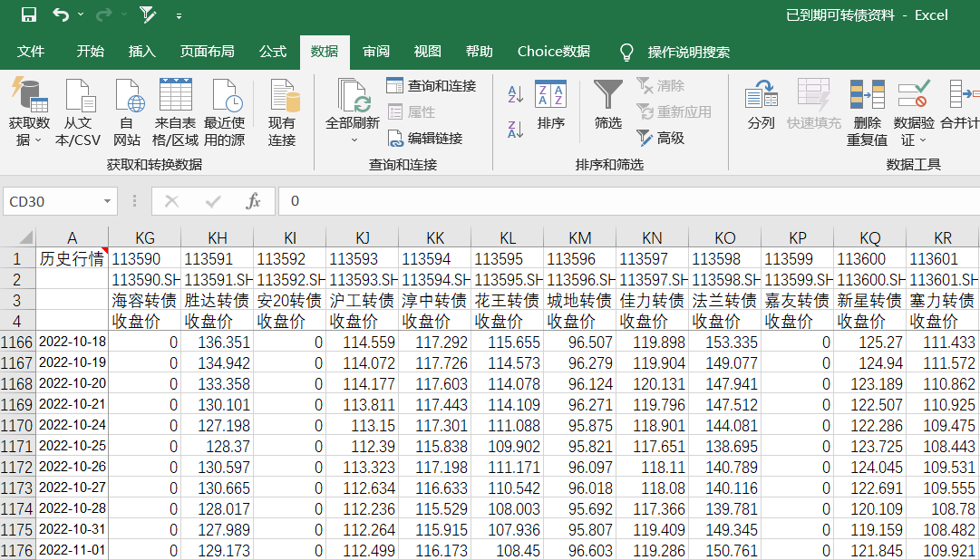The image size is (980, 560).
Task: Open the Name Box dropdown arrow
Action: (108, 201)
